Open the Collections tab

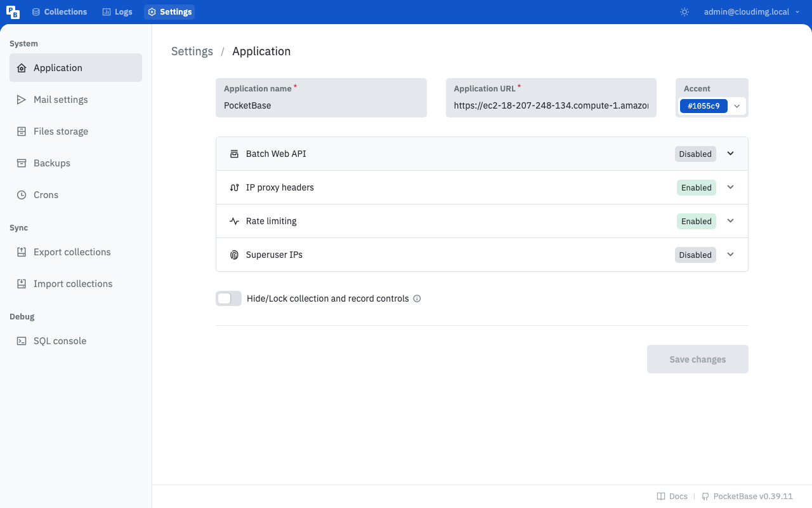coord(60,12)
